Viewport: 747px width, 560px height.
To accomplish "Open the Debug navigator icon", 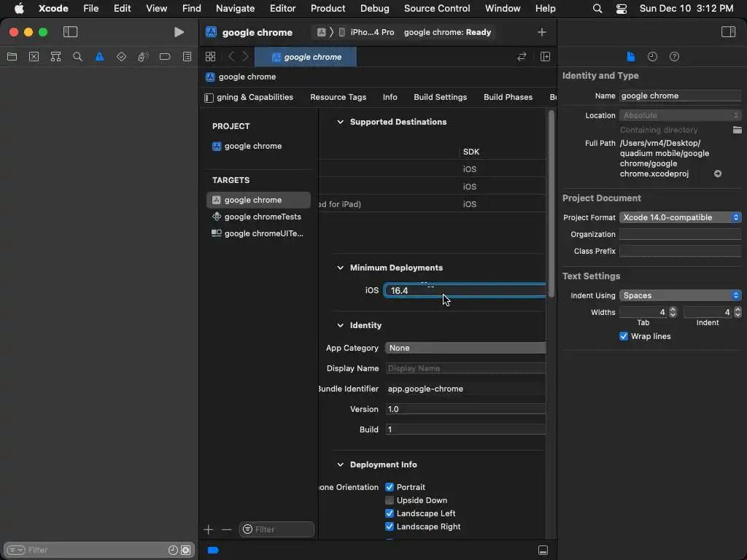I will tap(143, 57).
